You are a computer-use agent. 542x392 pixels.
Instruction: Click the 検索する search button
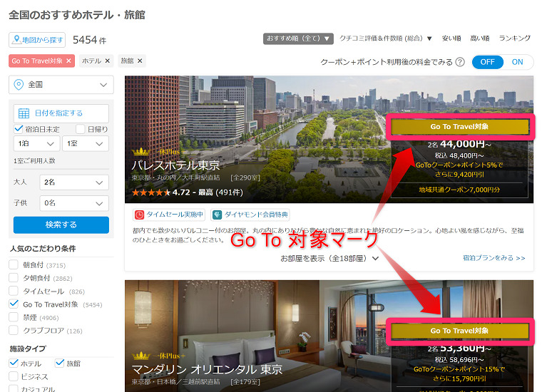(x=61, y=225)
